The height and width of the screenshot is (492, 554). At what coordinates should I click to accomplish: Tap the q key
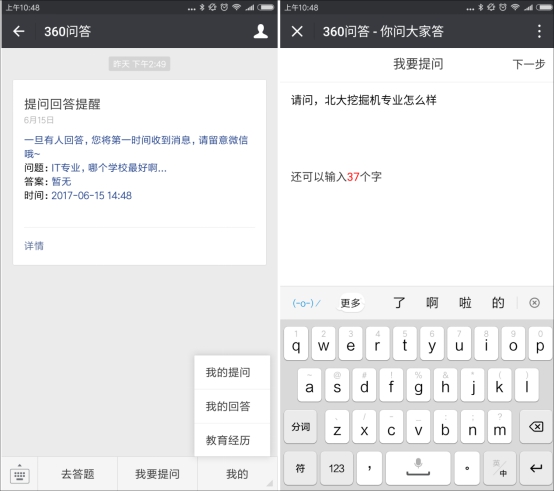[x=296, y=344]
